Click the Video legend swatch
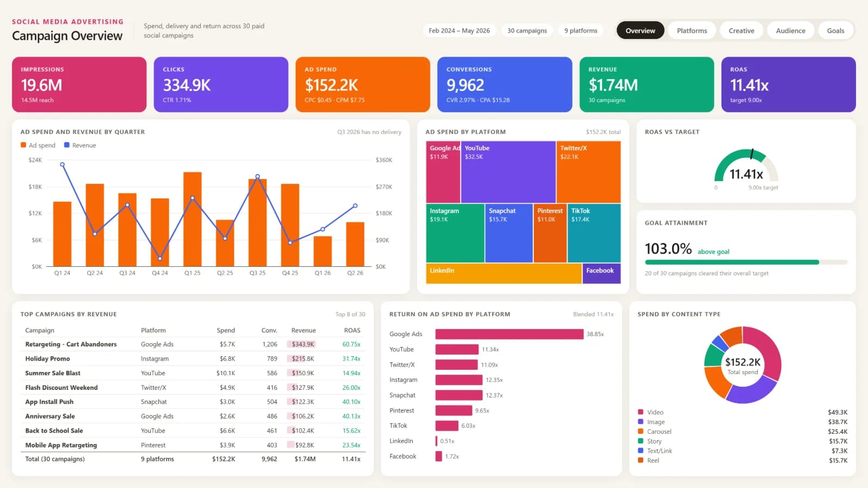 (641, 412)
